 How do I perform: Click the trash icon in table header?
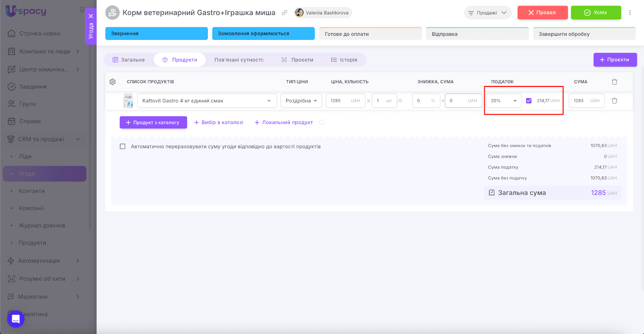[x=614, y=82]
